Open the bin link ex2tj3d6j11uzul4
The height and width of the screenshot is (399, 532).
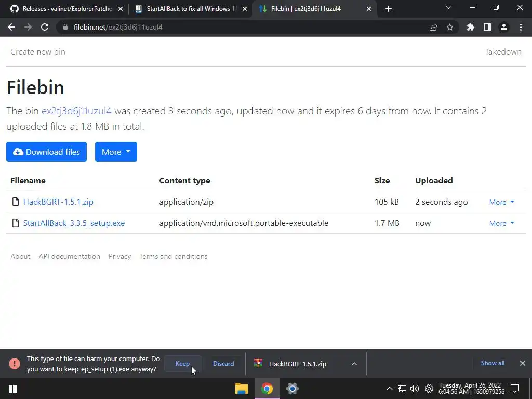tap(76, 111)
